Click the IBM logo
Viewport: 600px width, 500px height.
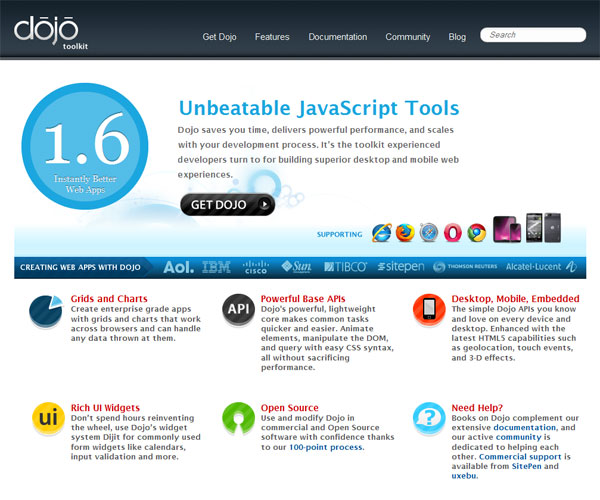tap(216, 267)
